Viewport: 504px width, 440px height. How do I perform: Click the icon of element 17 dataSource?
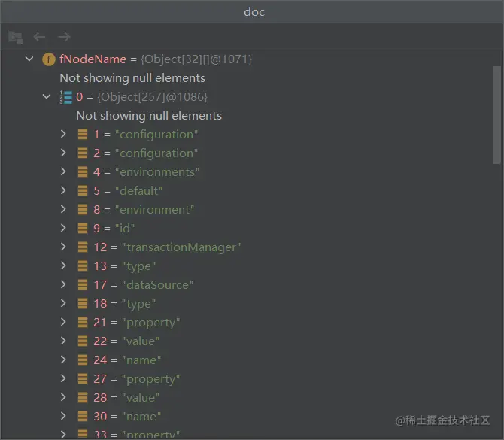click(x=83, y=285)
